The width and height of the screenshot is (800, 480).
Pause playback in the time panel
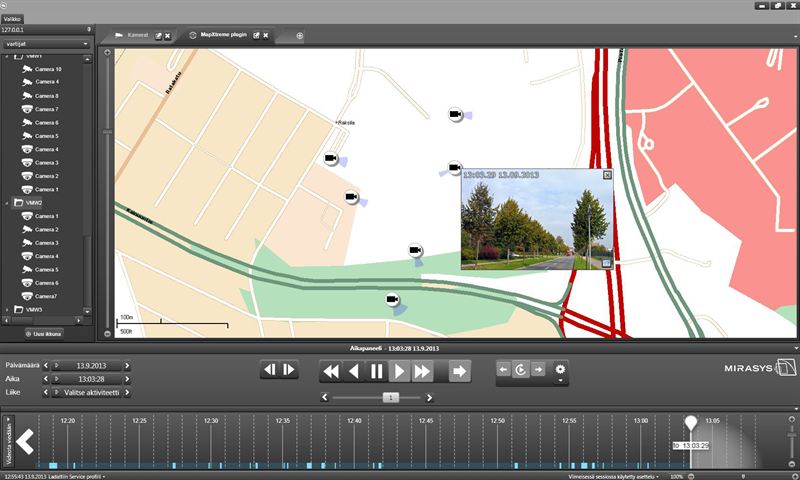tap(376, 371)
